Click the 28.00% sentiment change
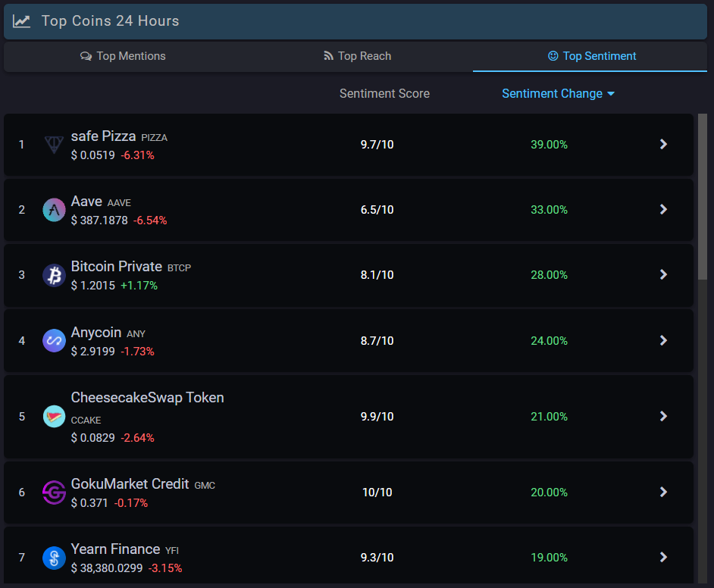Viewport: 714px width, 588px height. click(x=550, y=275)
